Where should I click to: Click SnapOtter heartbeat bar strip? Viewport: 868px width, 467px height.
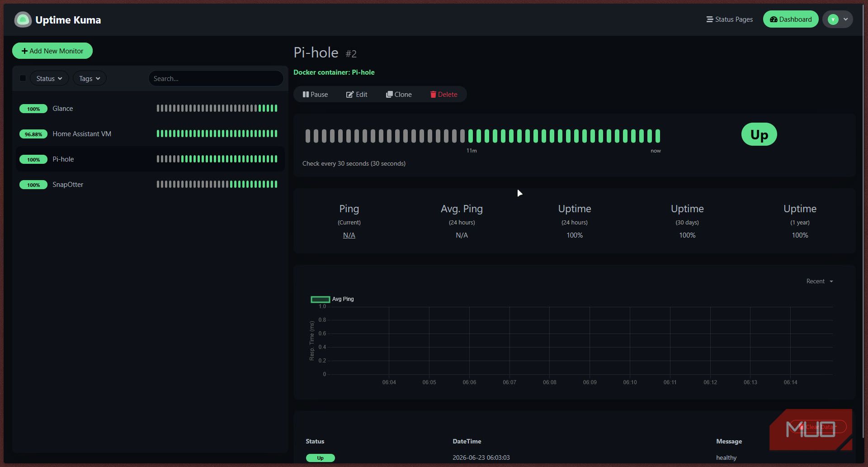click(x=217, y=184)
